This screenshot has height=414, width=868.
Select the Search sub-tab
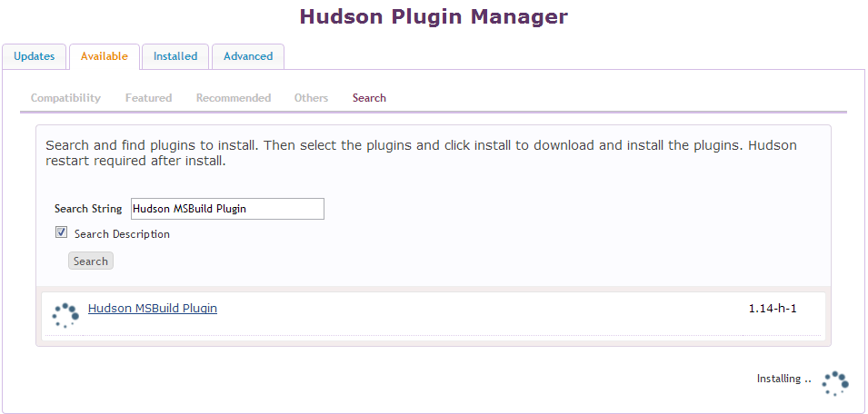coord(369,98)
